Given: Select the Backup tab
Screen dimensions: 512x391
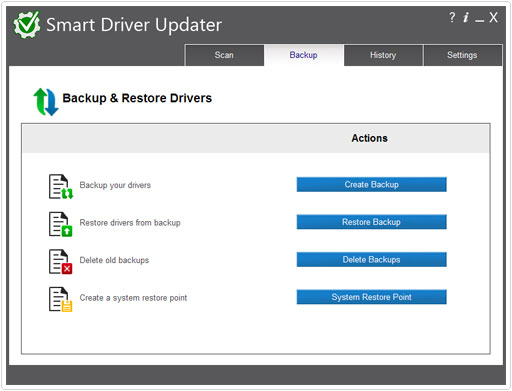Looking at the screenshot, I should point(304,55).
